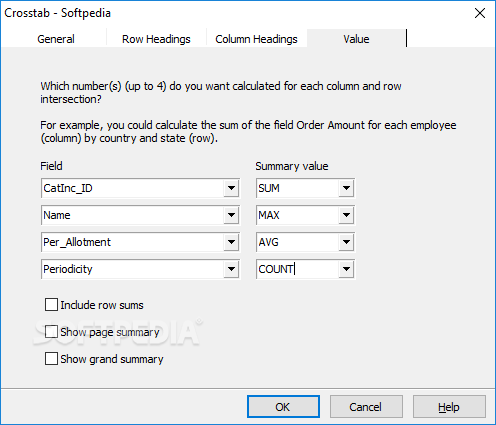Open the AVG summary value dropdown arrow
The width and height of the screenshot is (496, 425).
[x=346, y=242]
